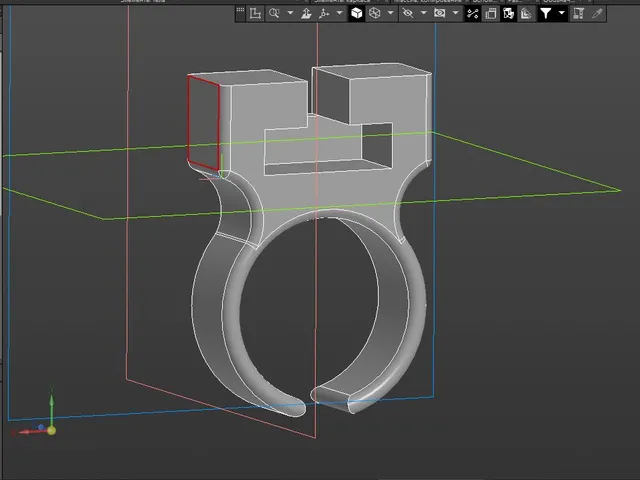Click the stacked layers icon
This screenshot has height=480, width=640.
[x=526, y=13]
